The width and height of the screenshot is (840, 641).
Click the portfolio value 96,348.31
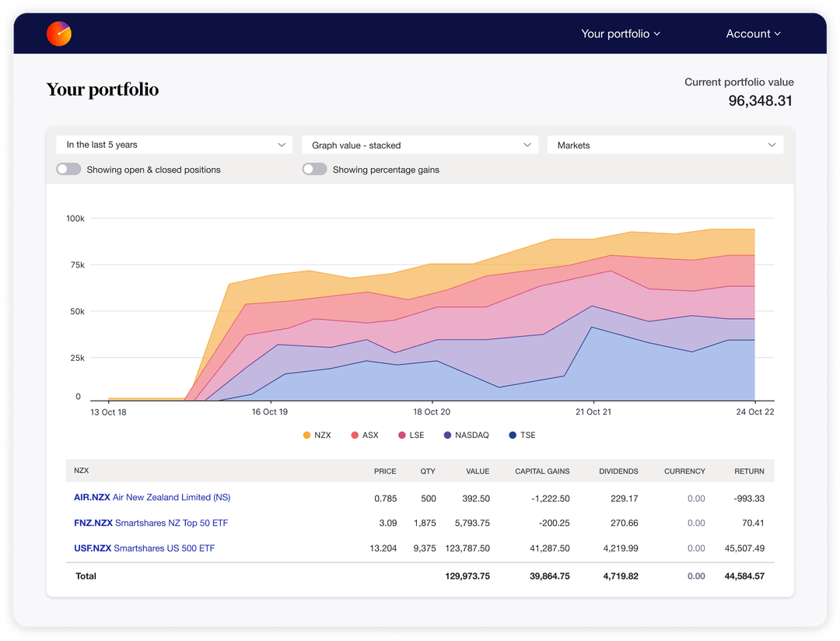[760, 101]
